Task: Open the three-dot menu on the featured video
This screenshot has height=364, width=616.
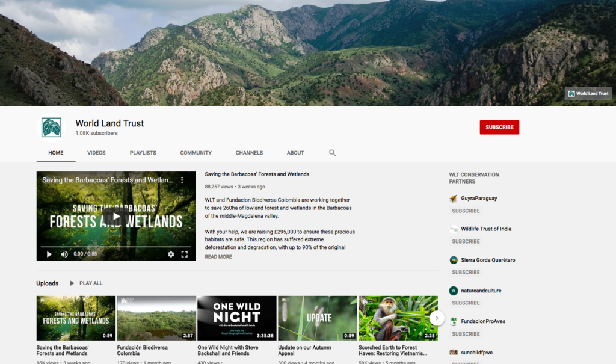Action: tap(182, 180)
